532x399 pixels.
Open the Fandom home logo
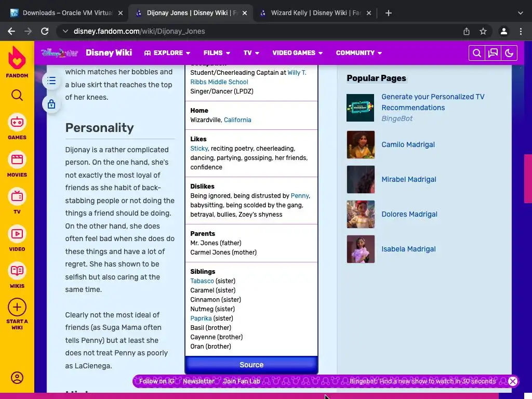pyautogui.click(x=17, y=62)
